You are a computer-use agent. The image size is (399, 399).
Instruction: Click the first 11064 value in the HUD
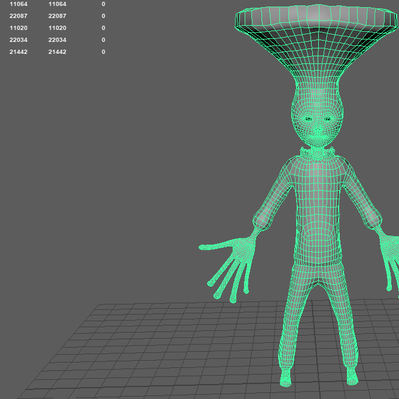point(18,4)
